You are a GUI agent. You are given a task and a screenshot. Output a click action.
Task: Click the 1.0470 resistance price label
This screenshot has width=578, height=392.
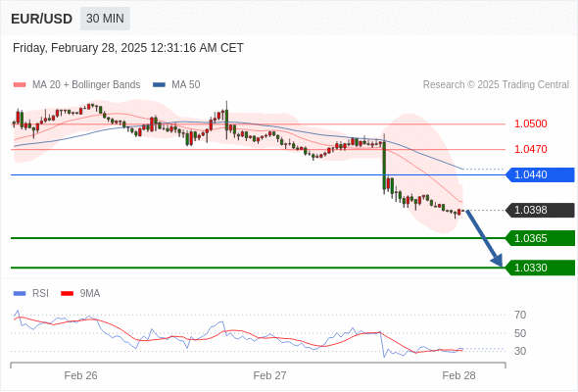tap(530, 149)
